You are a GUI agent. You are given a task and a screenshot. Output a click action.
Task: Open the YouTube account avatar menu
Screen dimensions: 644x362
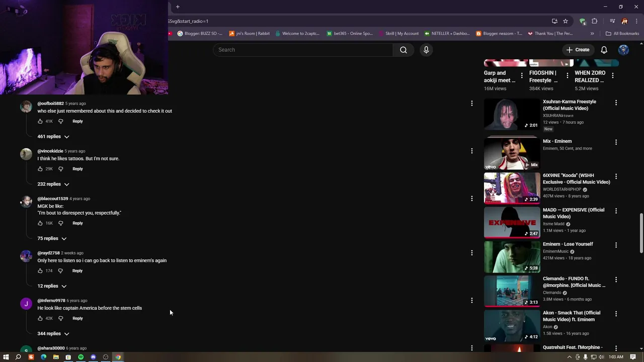(623, 50)
